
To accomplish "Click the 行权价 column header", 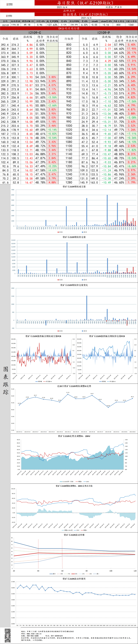I will [x=69, y=39].
